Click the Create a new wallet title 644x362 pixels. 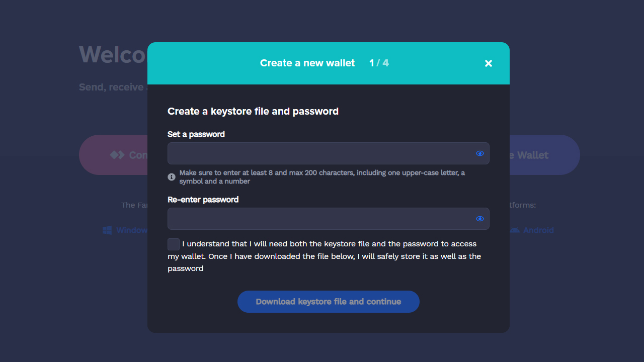pyautogui.click(x=307, y=63)
